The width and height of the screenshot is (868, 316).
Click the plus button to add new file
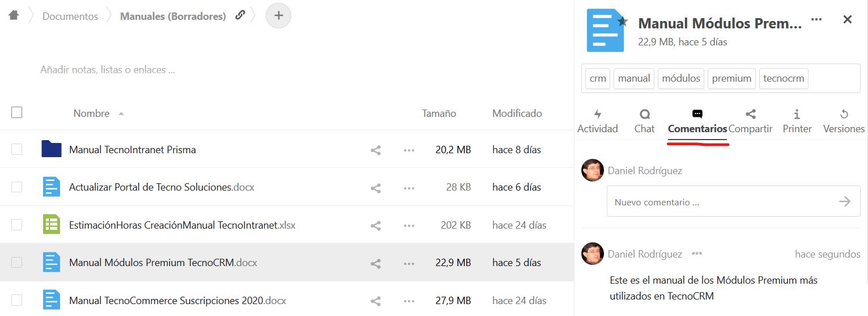click(x=278, y=15)
